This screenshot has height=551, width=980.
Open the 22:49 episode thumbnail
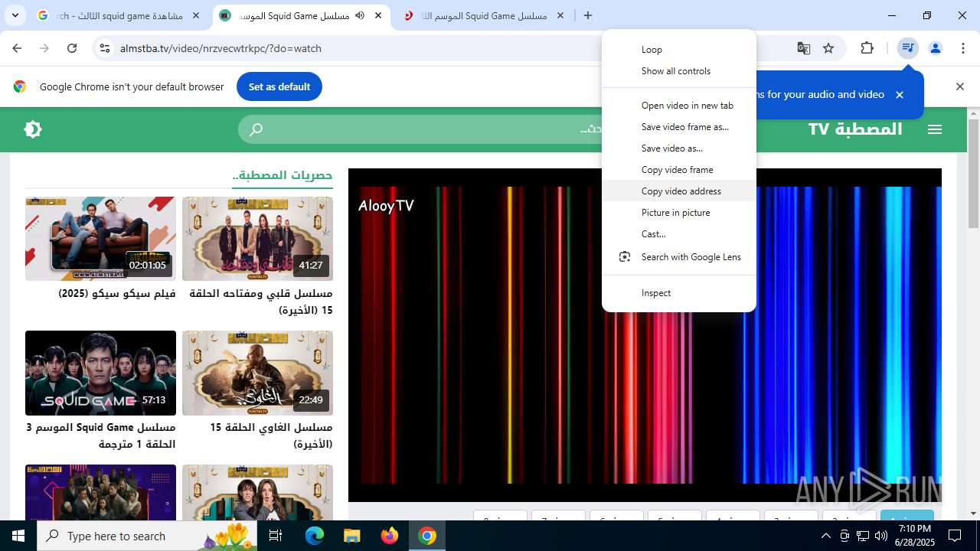pos(257,373)
